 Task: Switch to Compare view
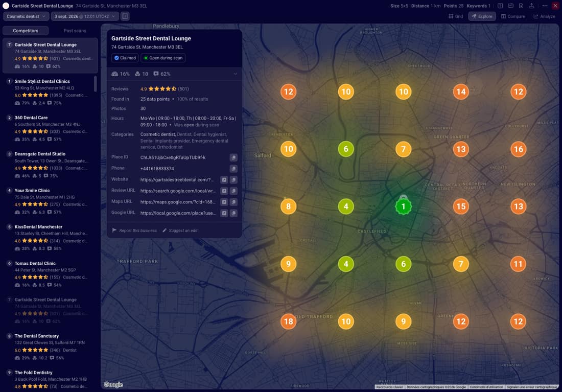[513, 16]
